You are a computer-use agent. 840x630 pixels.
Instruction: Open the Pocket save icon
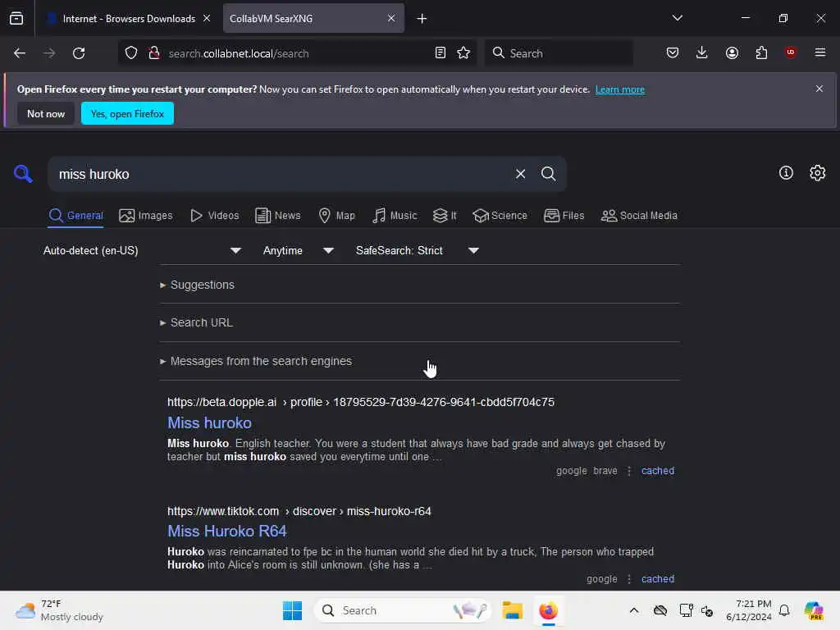673,52
